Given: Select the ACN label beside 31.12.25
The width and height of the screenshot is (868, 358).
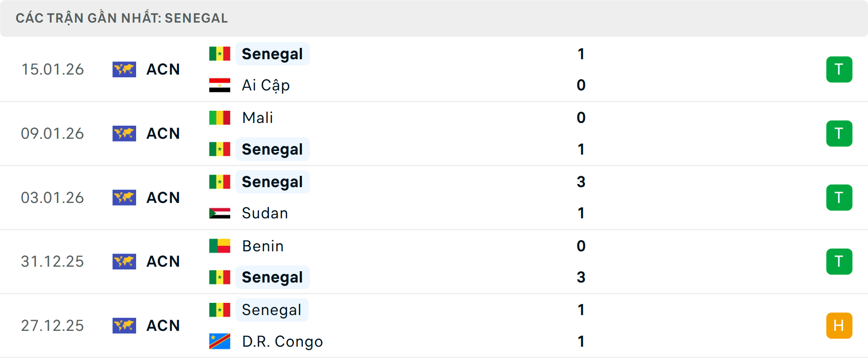Looking at the screenshot, I should tap(163, 261).
